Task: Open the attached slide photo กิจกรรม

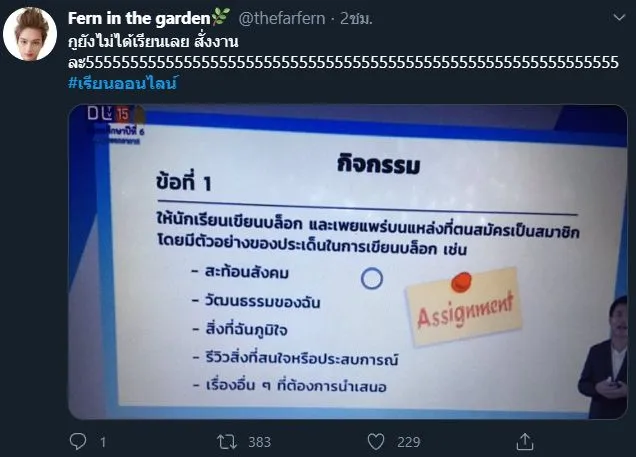Action: click(x=348, y=262)
